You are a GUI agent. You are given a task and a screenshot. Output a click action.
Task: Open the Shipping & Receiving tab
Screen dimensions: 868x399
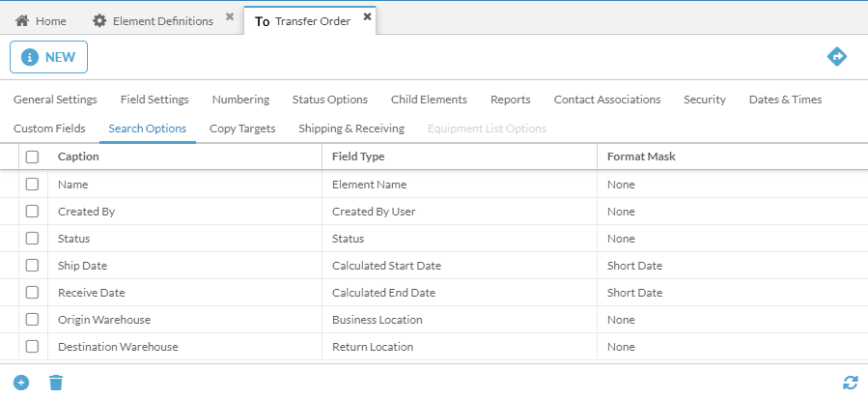351,128
